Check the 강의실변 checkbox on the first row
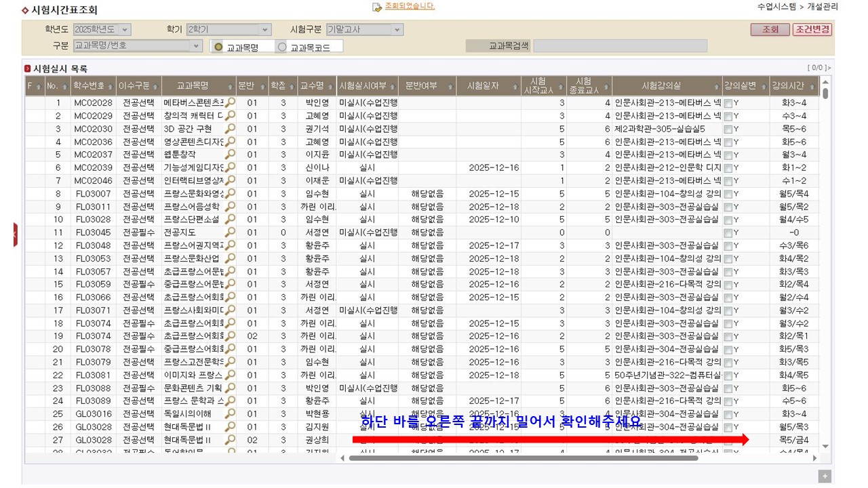This screenshot has width=868, height=488. (x=729, y=103)
